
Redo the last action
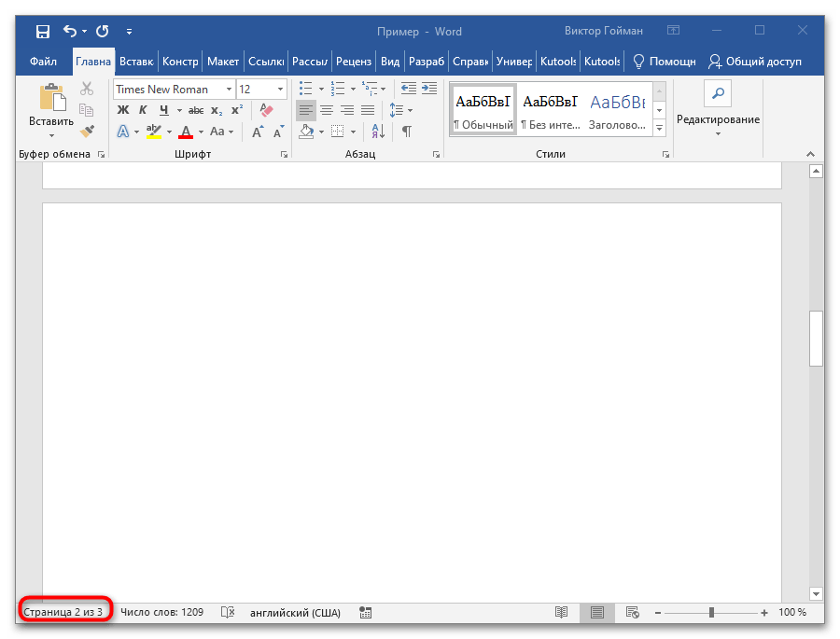click(x=103, y=32)
